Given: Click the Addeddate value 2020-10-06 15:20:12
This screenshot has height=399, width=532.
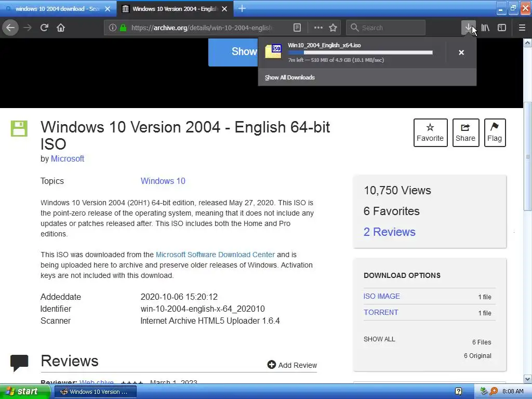Looking at the screenshot, I should [179, 297].
